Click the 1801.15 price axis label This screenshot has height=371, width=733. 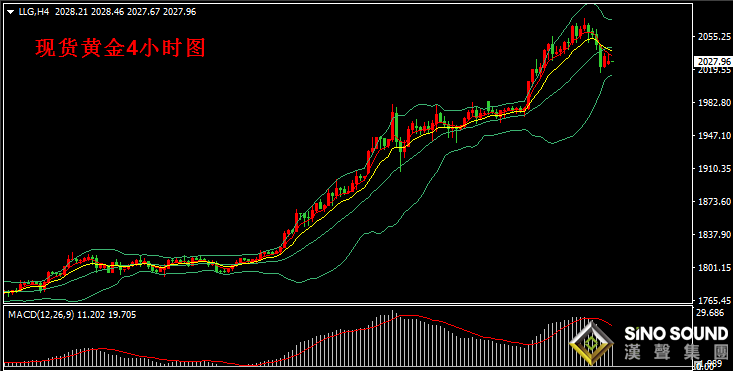point(714,268)
